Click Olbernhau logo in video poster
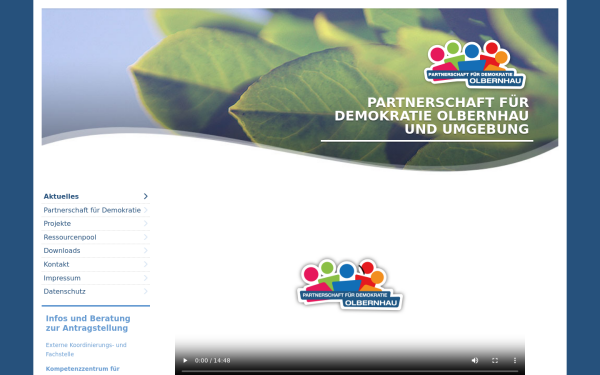The image size is (600, 375). click(x=350, y=284)
